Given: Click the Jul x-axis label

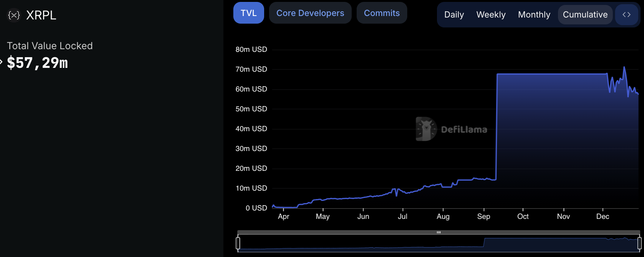Looking at the screenshot, I should coord(403,217).
